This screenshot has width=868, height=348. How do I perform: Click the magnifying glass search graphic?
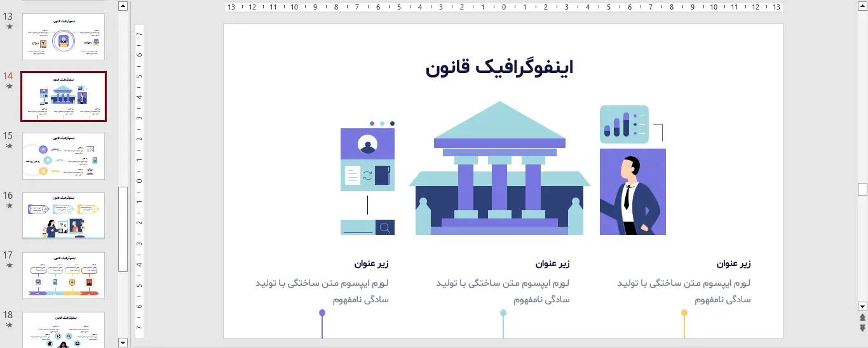384,227
